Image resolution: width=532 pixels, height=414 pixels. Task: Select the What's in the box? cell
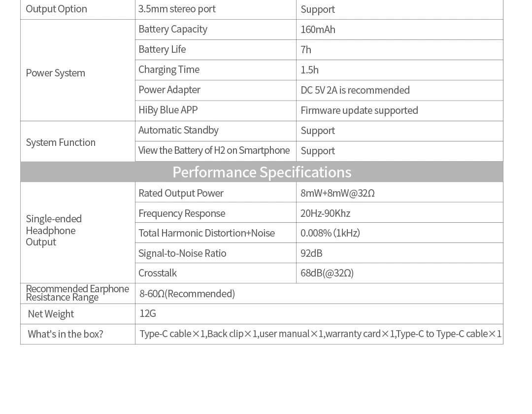pyautogui.click(x=78, y=334)
